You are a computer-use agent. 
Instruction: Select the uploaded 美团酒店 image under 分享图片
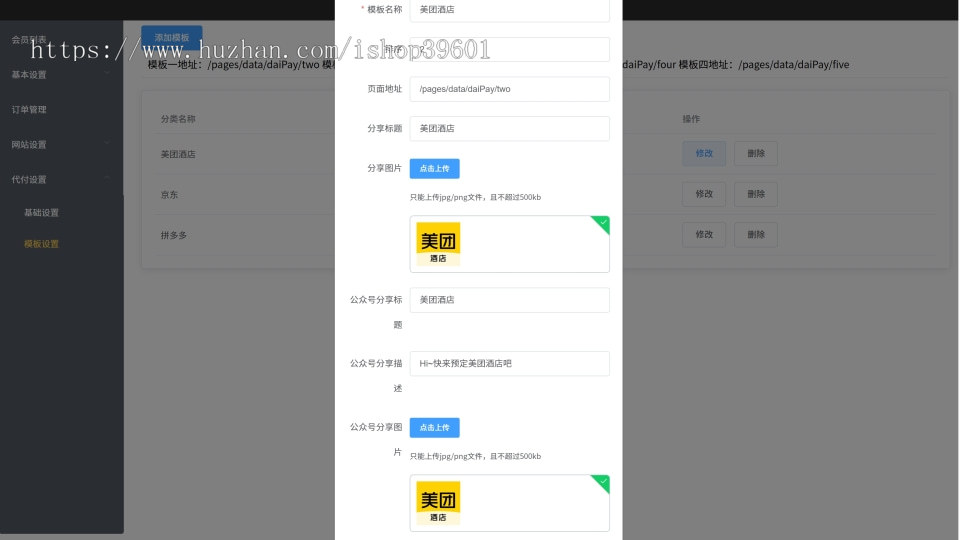pos(438,244)
